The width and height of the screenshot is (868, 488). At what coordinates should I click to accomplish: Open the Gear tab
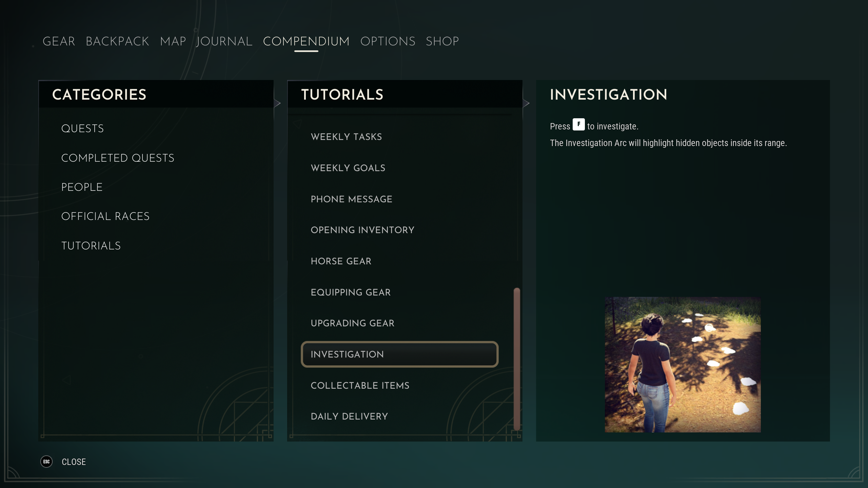pos(59,41)
